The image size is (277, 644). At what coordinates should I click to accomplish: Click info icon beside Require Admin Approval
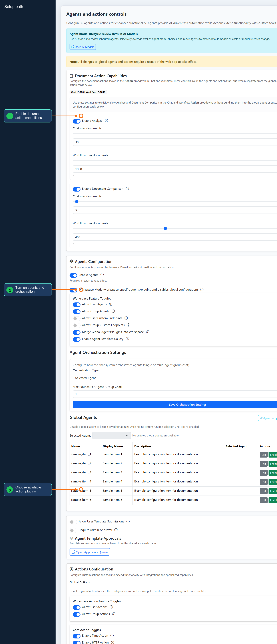(116, 530)
